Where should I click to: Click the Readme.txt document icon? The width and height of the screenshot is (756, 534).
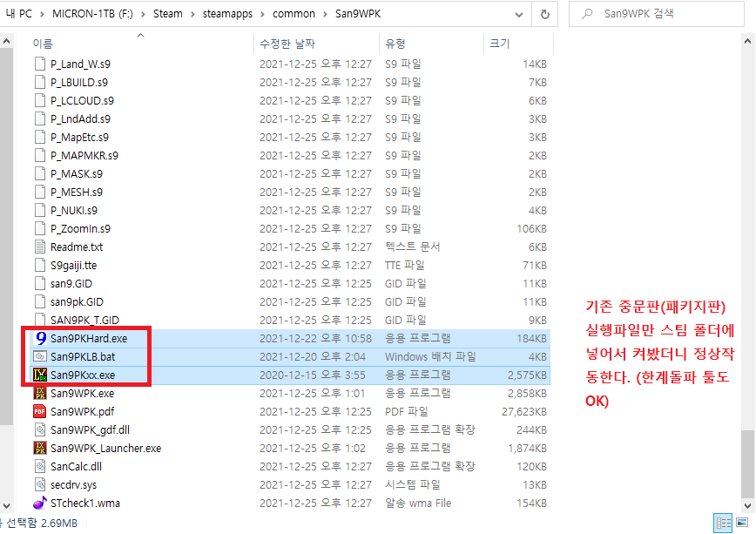tap(40, 247)
